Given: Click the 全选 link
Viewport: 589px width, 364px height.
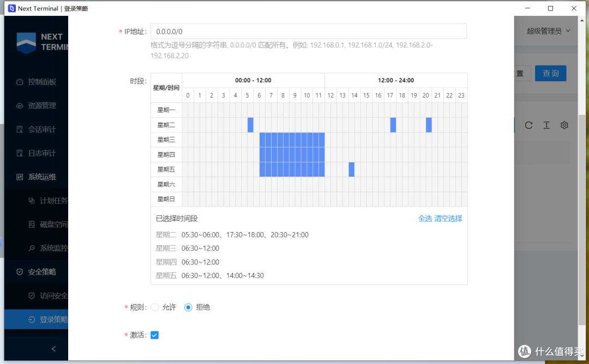Looking at the screenshot, I should pyautogui.click(x=425, y=219).
